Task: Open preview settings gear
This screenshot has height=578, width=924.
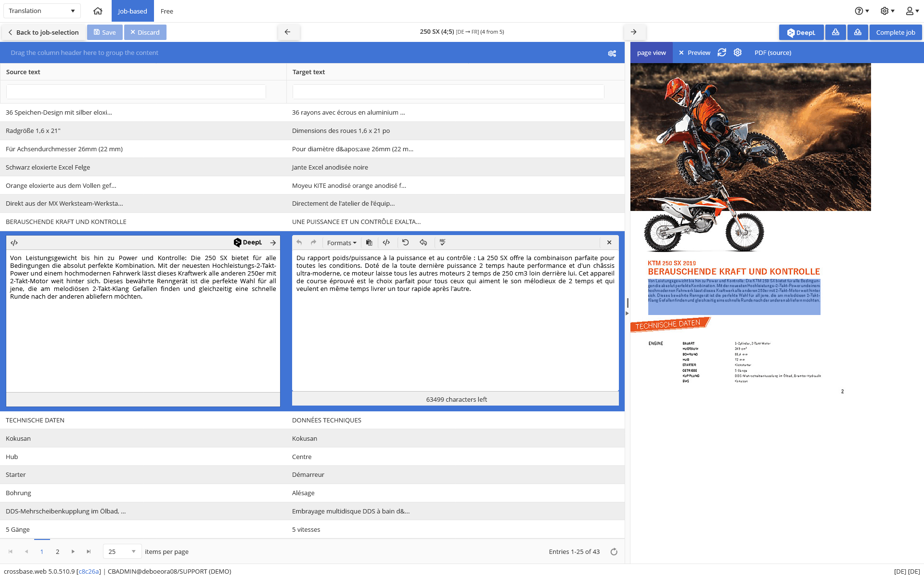Action: click(738, 53)
